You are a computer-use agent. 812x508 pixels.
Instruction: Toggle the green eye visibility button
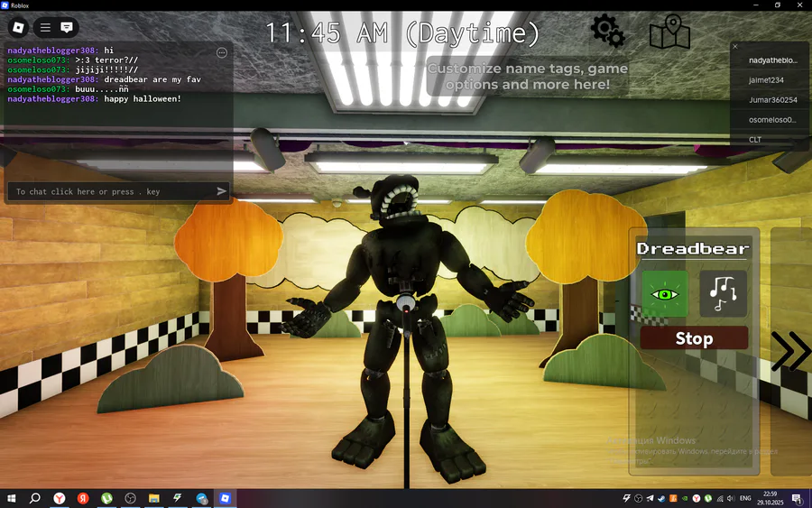click(665, 293)
